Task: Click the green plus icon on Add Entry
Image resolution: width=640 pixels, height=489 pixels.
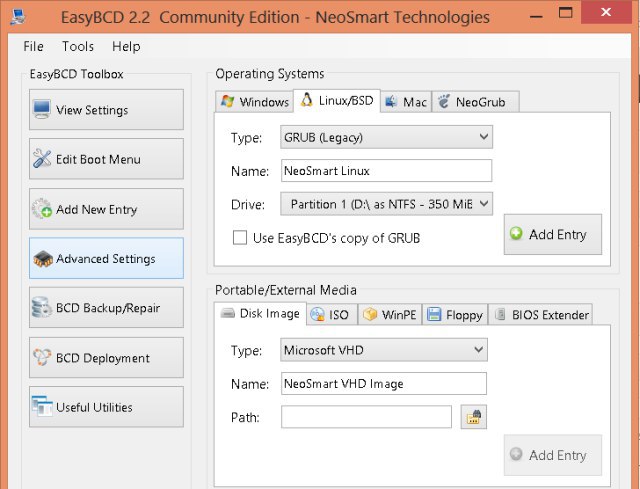Action: pos(516,233)
